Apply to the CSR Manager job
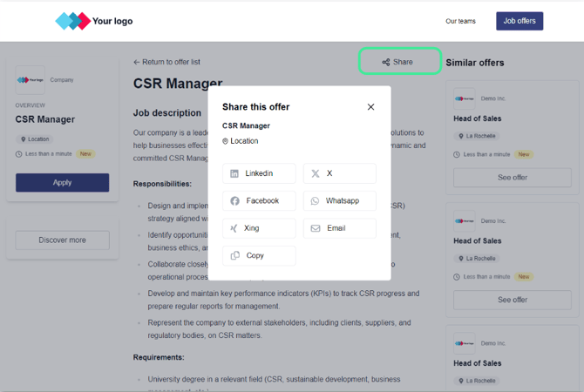The width and height of the screenshot is (584, 392). tap(62, 183)
